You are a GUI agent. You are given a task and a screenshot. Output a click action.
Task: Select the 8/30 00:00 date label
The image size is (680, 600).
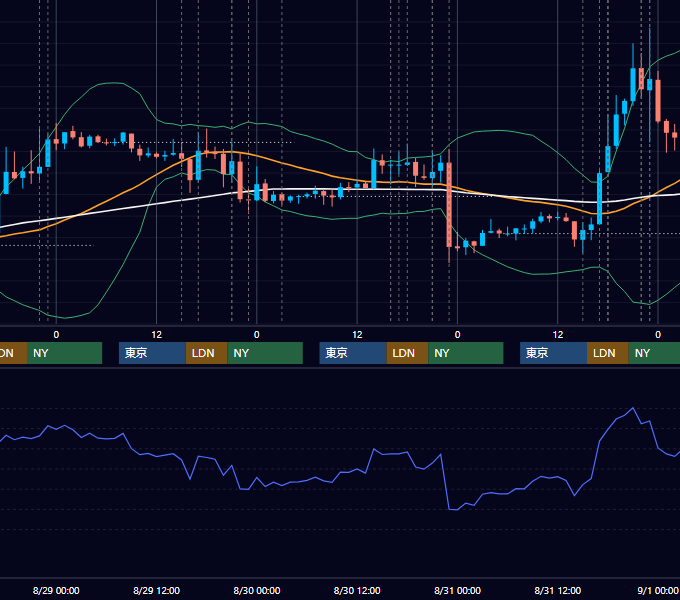coord(257,590)
